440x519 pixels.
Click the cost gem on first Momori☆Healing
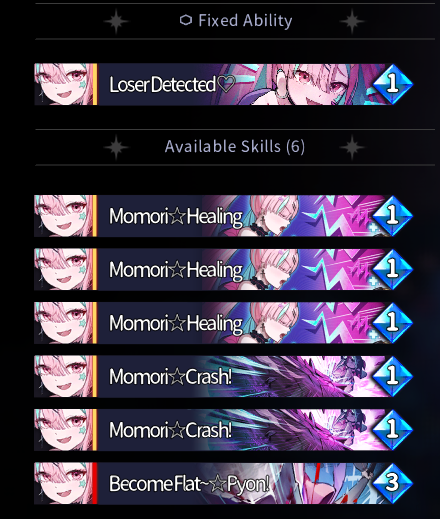click(392, 216)
